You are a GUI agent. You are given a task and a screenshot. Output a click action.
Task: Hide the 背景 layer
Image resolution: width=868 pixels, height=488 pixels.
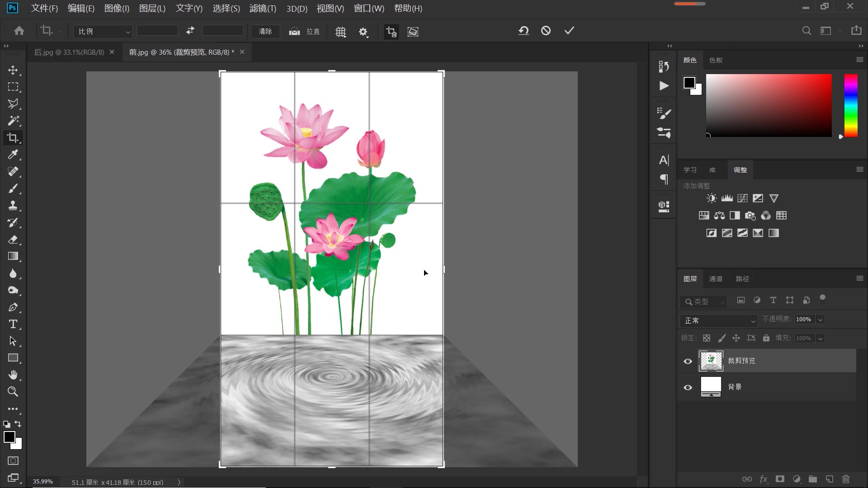click(x=688, y=387)
